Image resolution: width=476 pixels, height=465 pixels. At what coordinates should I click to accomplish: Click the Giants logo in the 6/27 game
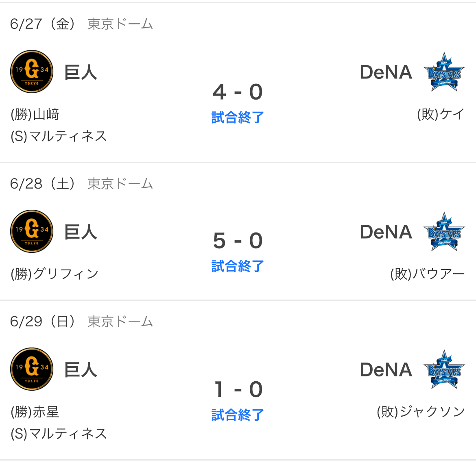click(32, 72)
